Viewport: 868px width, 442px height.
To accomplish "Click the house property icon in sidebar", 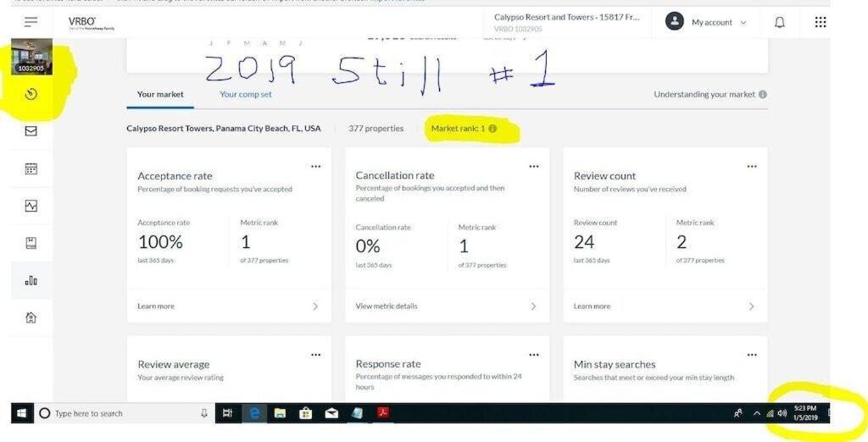I will [x=31, y=318].
